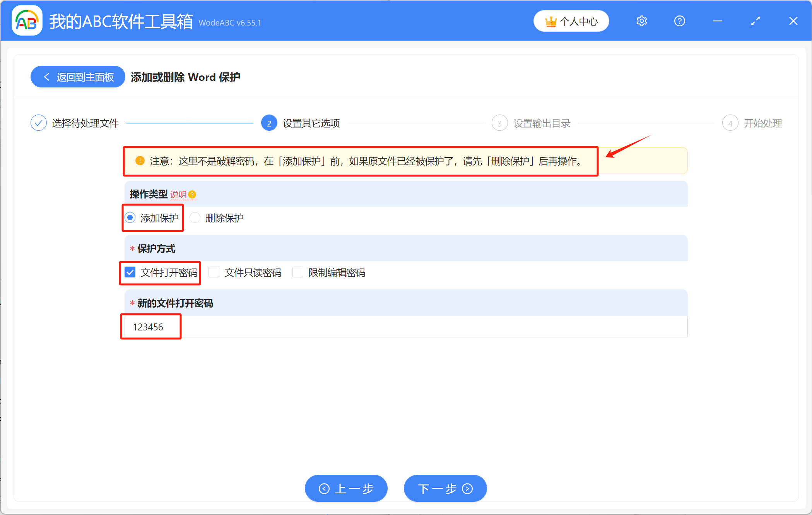Go to step 2 设置其它选项
This screenshot has width=812, height=515.
(x=269, y=123)
